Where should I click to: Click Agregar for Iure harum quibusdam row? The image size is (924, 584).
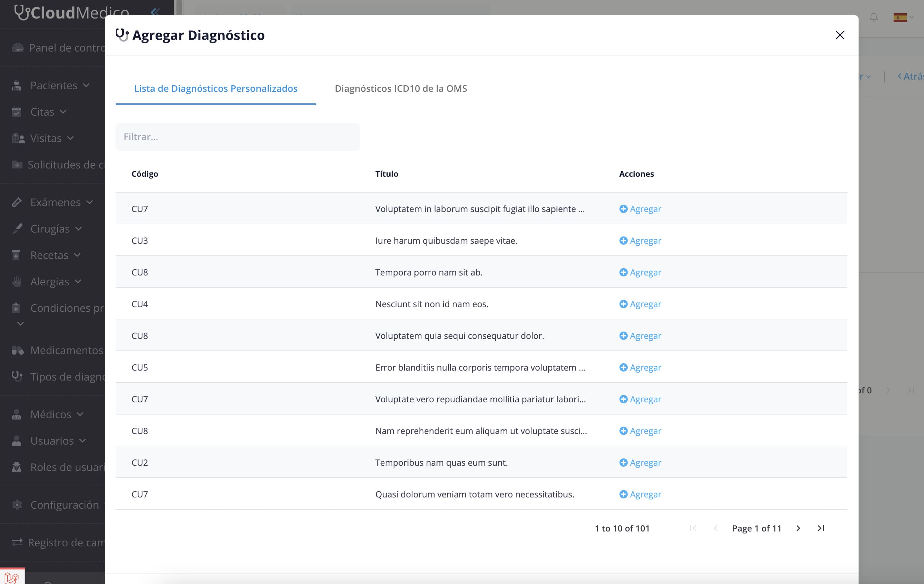pyautogui.click(x=640, y=240)
